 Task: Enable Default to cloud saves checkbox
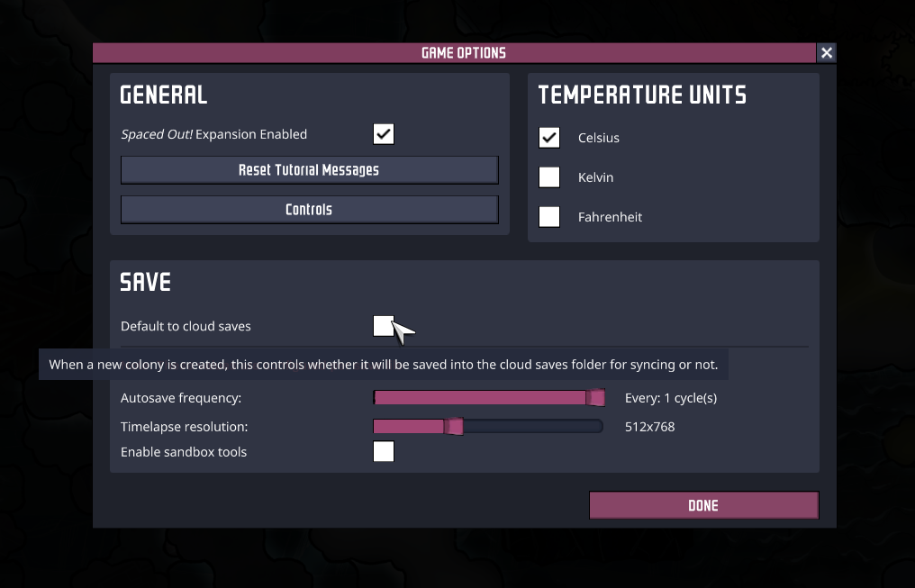(383, 326)
